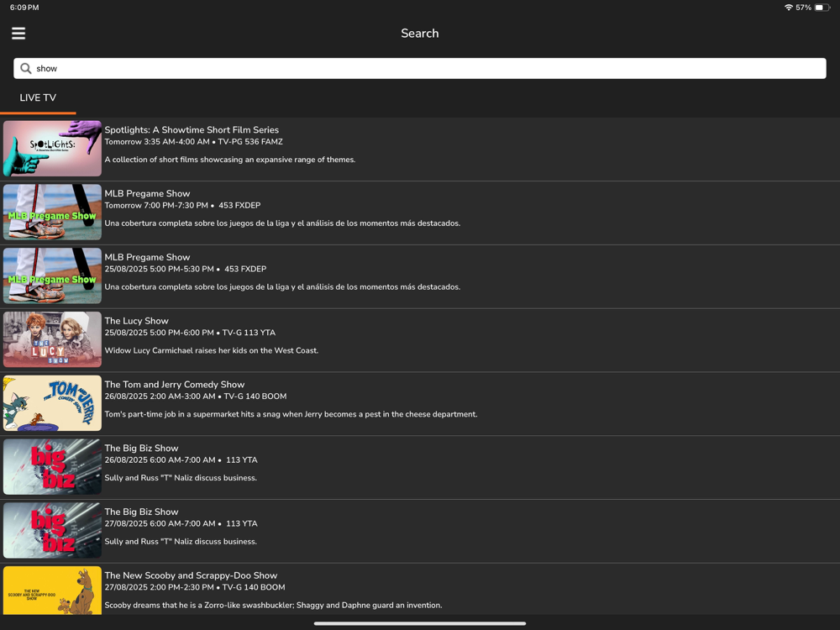Tap the 6:09 PM clock
The image size is (840, 630).
(24, 8)
